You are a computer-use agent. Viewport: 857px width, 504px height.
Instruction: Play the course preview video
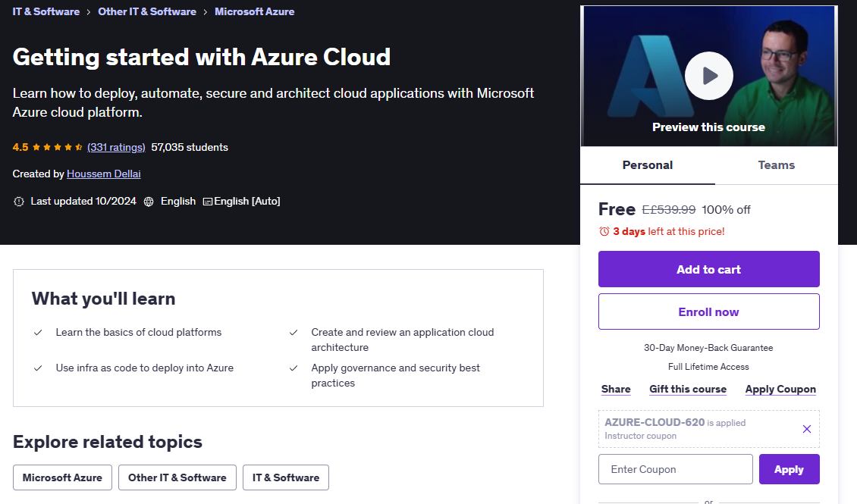tap(709, 76)
